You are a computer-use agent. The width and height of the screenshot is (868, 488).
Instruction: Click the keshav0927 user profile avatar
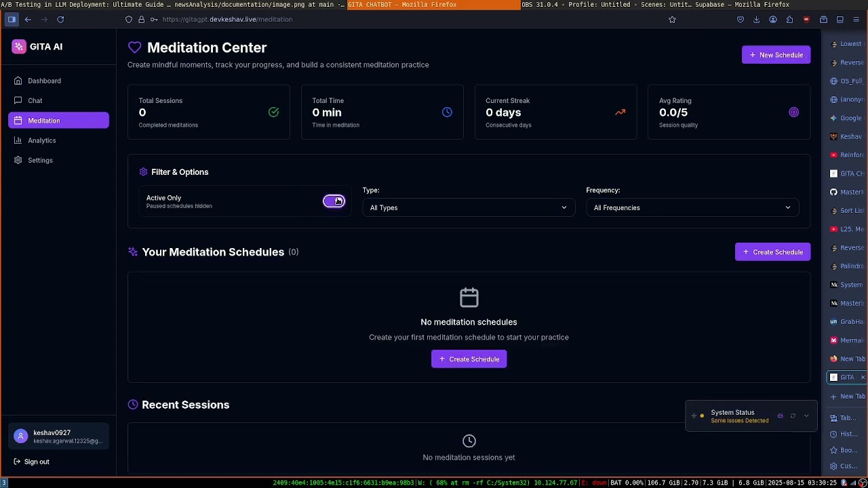click(x=21, y=436)
